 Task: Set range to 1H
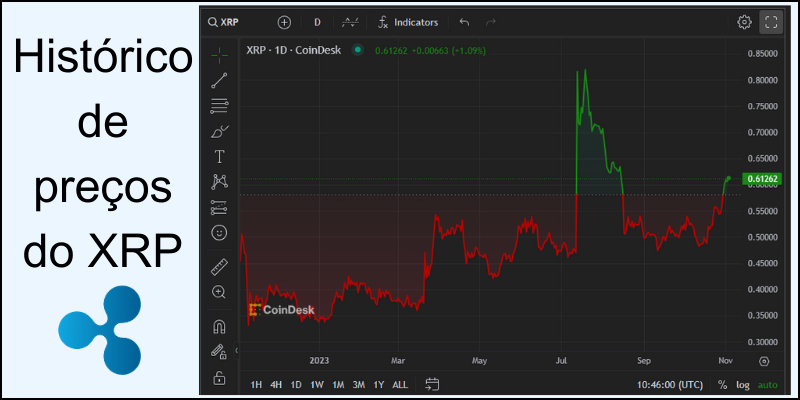click(257, 385)
